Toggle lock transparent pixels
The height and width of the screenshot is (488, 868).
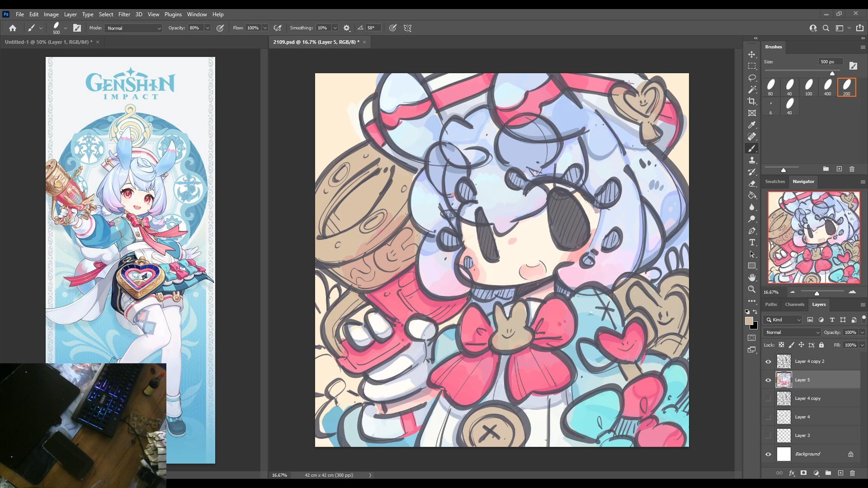[x=781, y=345]
